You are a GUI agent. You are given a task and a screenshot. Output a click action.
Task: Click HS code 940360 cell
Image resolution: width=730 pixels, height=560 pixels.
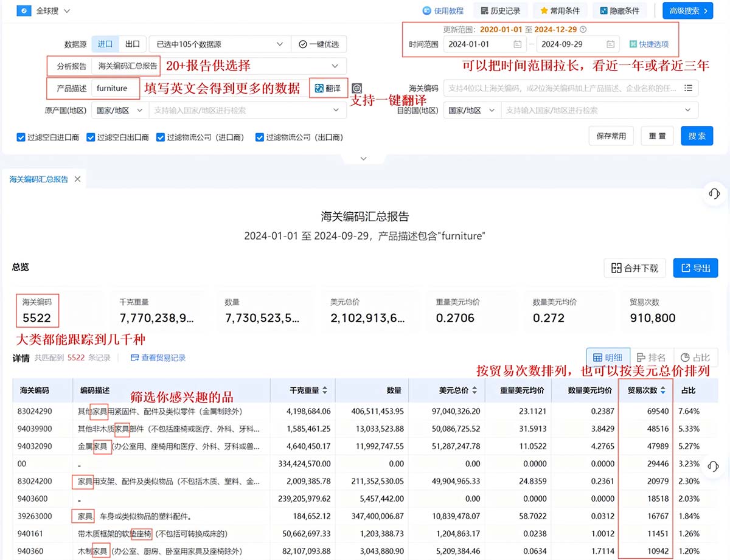pos(32,551)
